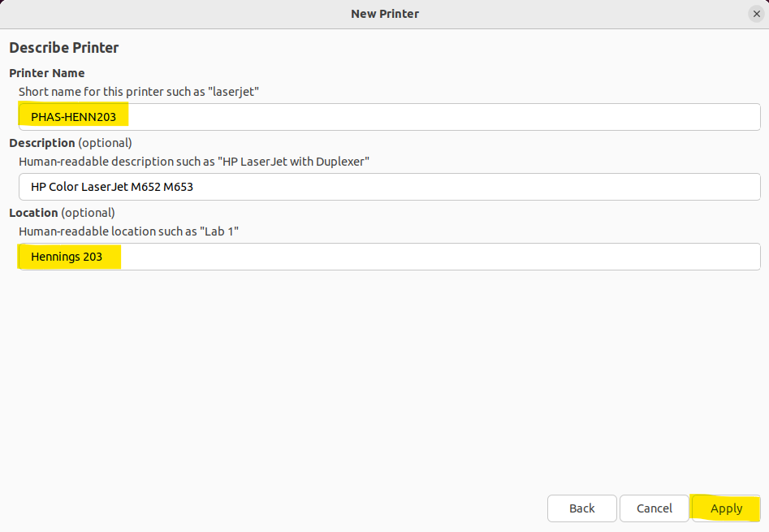Click the 'Human-readable description' hint text
The height and width of the screenshot is (532, 769).
(194, 162)
